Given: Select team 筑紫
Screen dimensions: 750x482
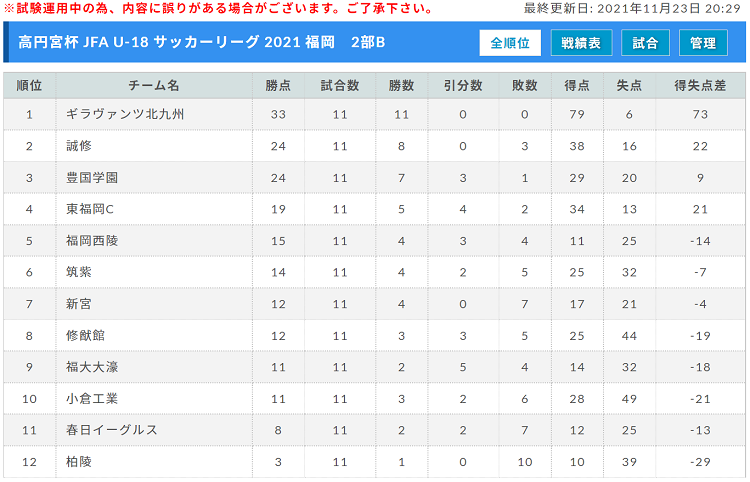Looking at the screenshot, I should (x=79, y=272).
